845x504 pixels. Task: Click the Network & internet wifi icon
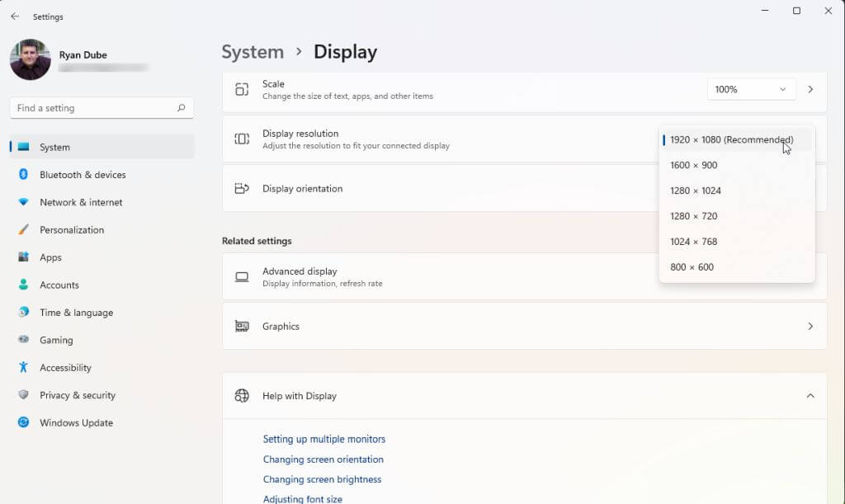pos(23,202)
